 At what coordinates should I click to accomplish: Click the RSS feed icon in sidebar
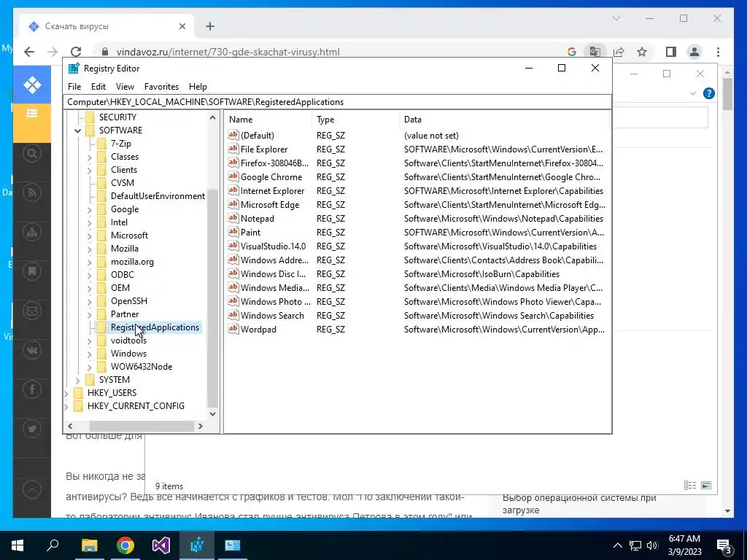(32, 192)
